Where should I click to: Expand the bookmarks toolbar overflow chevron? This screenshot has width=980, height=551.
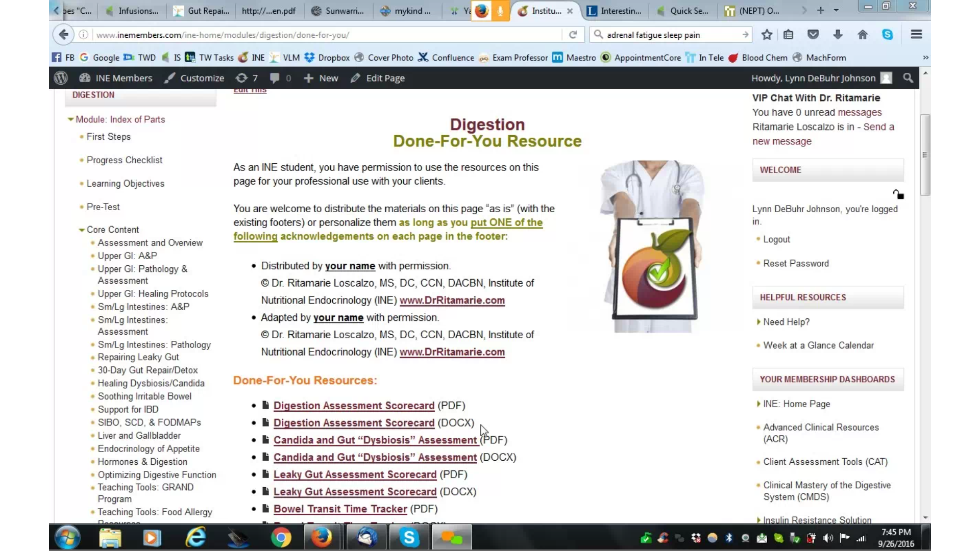pyautogui.click(x=925, y=58)
